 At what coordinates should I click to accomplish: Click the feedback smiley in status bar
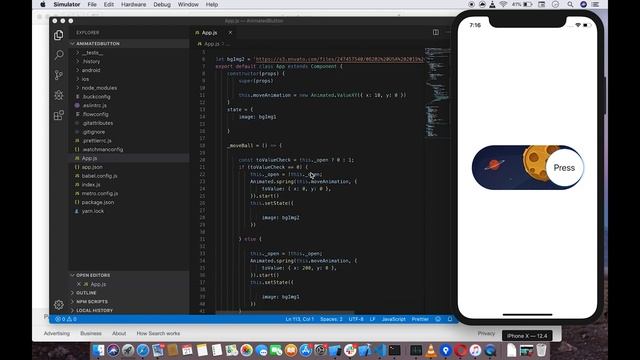(438, 319)
